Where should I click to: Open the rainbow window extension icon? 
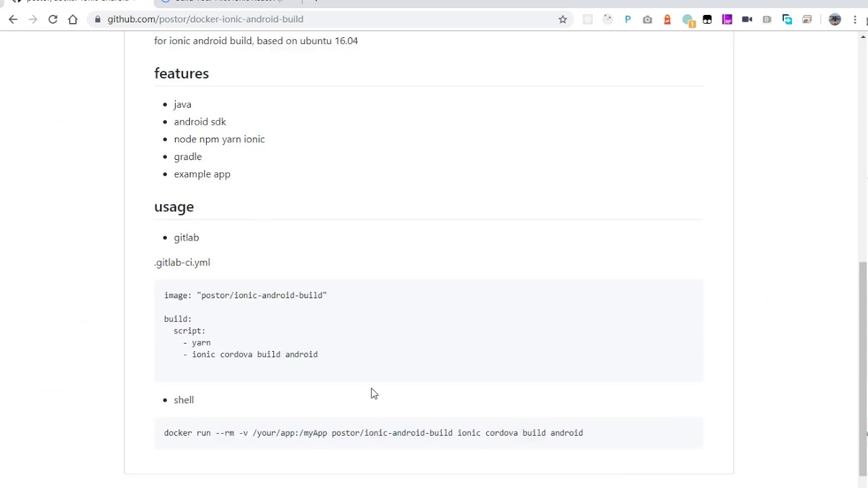(x=807, y=20)
